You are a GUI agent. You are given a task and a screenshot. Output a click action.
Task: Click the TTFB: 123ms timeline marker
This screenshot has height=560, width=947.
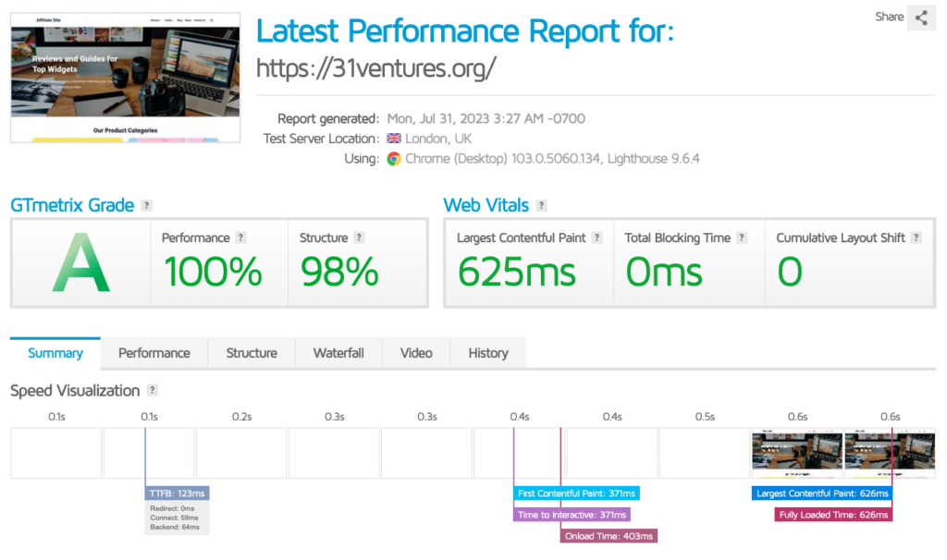tap(178, 493)
